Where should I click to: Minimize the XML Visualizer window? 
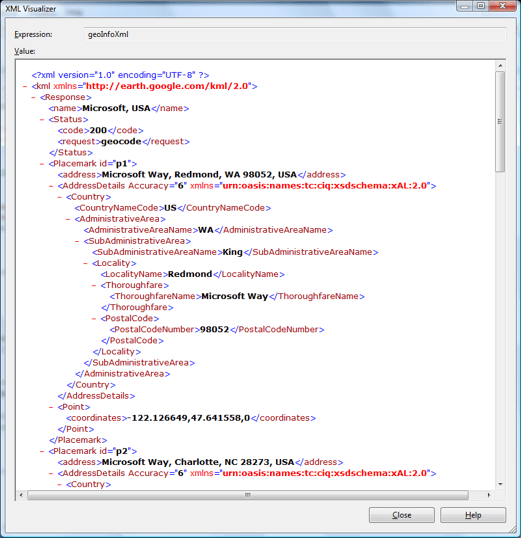465,6
